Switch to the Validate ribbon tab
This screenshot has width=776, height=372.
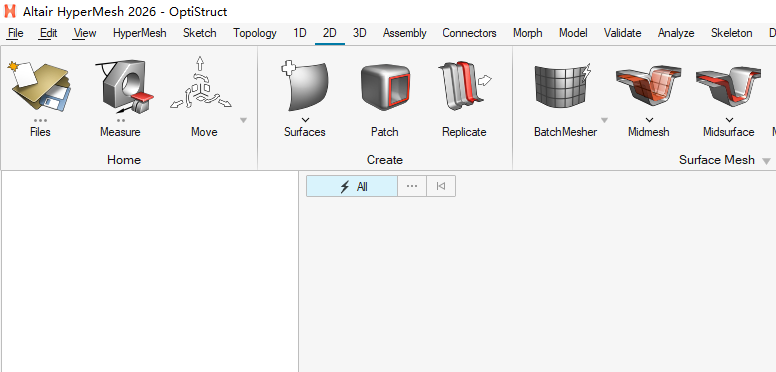[x=623, y=33]
